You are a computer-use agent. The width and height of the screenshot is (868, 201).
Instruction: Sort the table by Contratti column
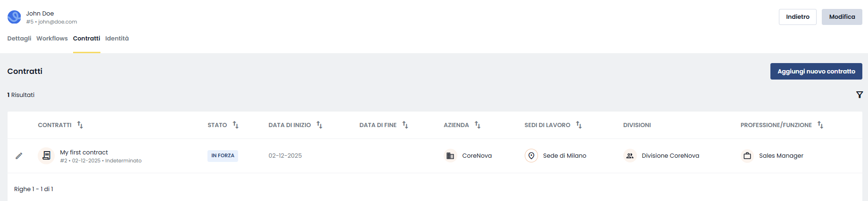coord(80,125)
